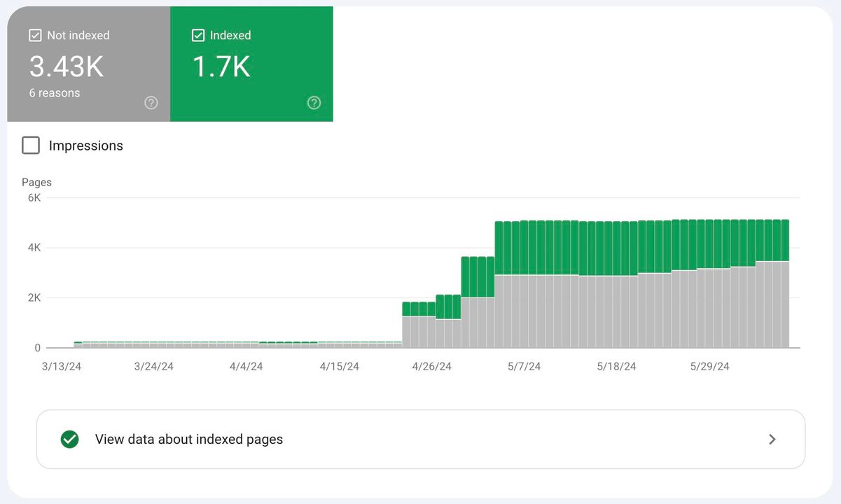Click green bar segment above 5/29/24
The image size is (841, 504).
point(709,244)
